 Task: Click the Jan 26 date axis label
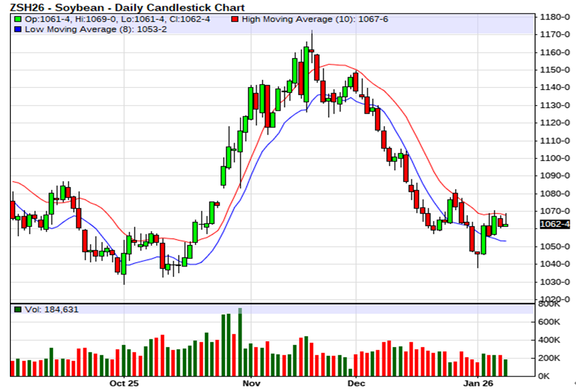coord(478,383)
